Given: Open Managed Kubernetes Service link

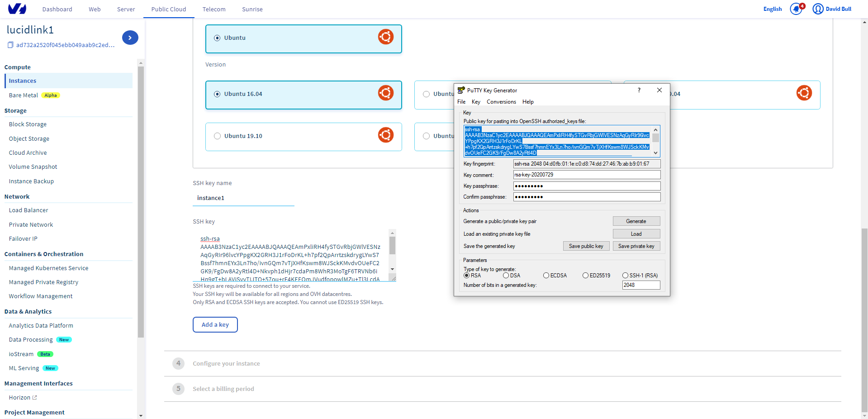Looking at the screenshot, I should [48, 268].
